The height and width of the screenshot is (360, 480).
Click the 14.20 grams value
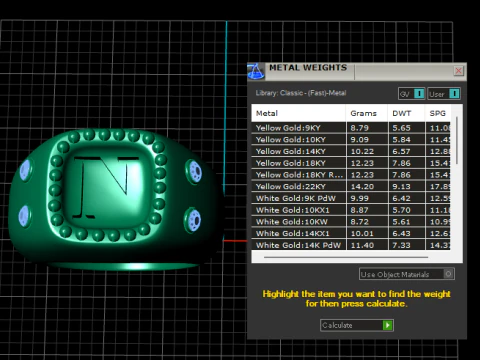pyautogui.click(x=362, y=187)
